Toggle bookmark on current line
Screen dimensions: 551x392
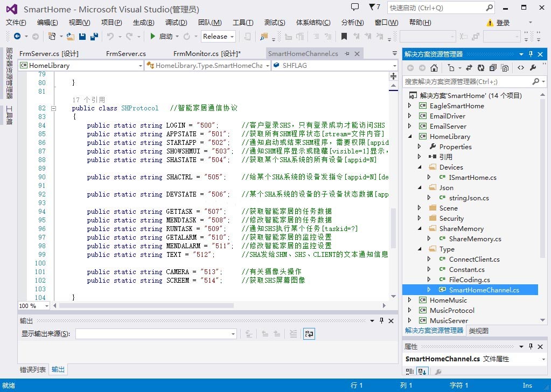pos(344,36)
